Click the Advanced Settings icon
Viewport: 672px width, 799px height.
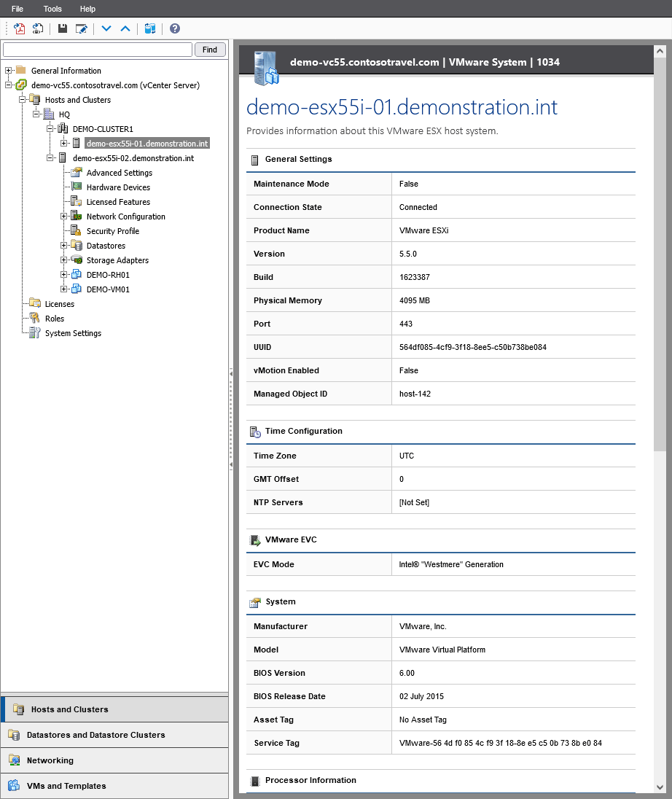point(77,172)
